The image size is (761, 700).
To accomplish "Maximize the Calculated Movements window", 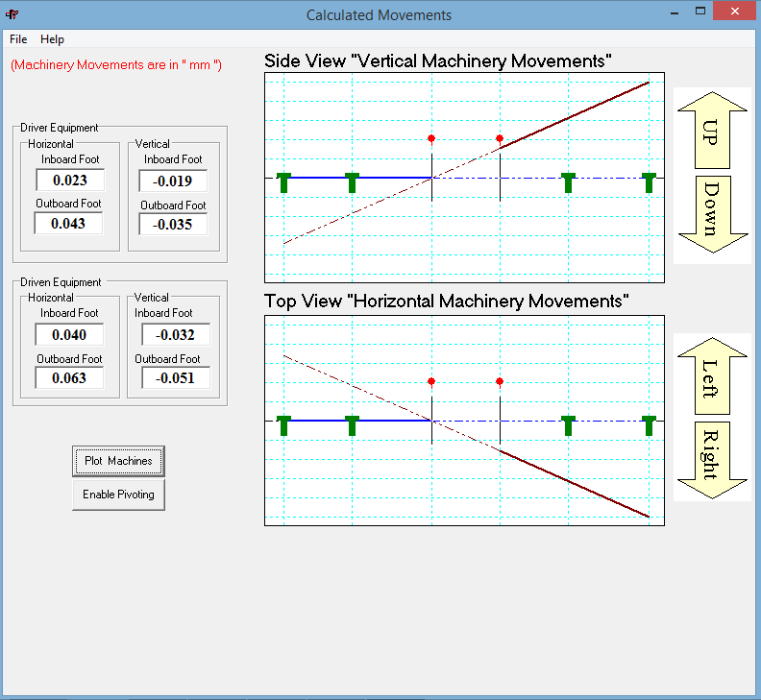I will point(701,12).
